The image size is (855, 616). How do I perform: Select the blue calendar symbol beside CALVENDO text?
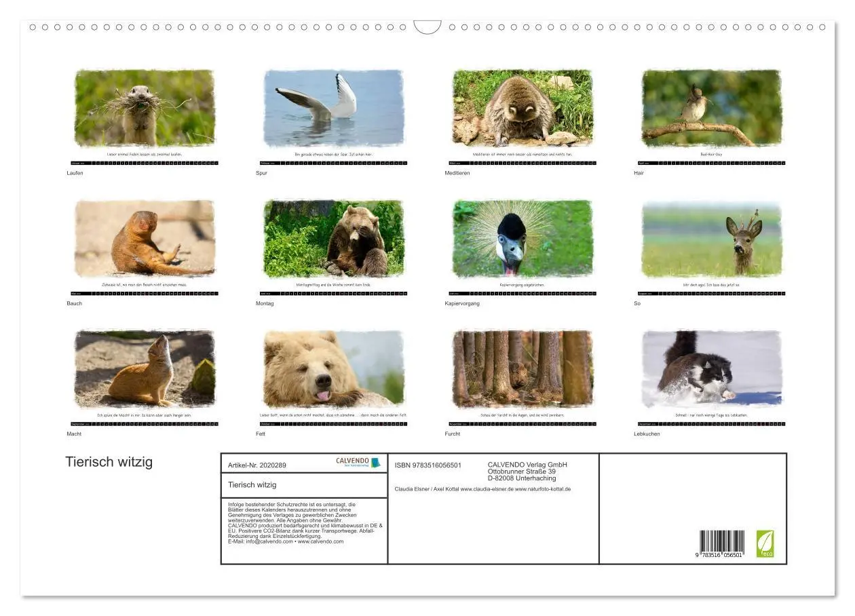coord(375,461)
